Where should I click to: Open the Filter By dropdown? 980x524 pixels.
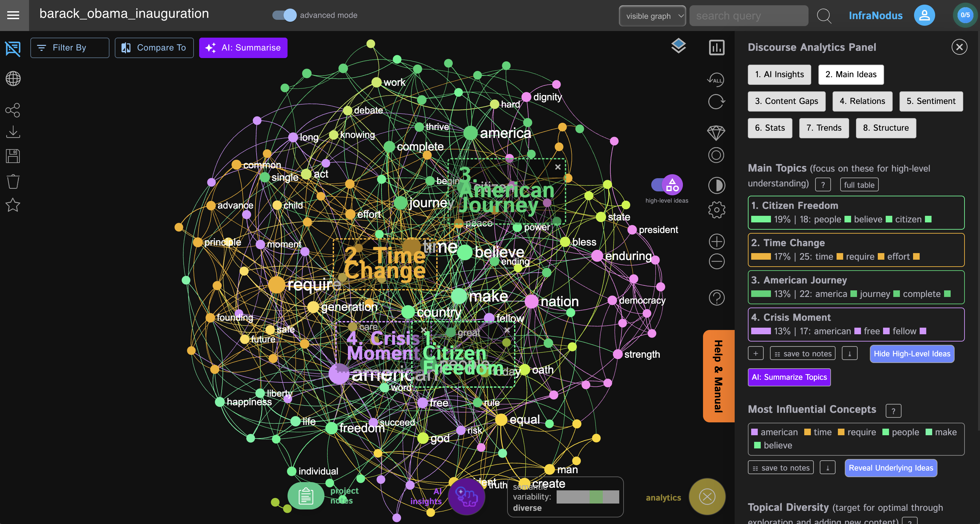[x=70, y=48]
